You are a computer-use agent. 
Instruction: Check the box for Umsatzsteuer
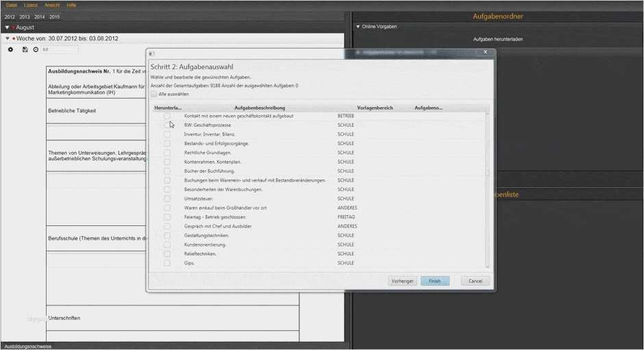[167, 199]
